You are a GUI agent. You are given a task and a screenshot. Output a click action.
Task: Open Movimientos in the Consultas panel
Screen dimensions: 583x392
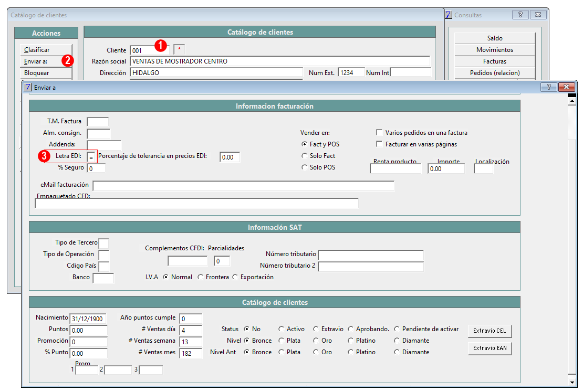tap(495, 50)
